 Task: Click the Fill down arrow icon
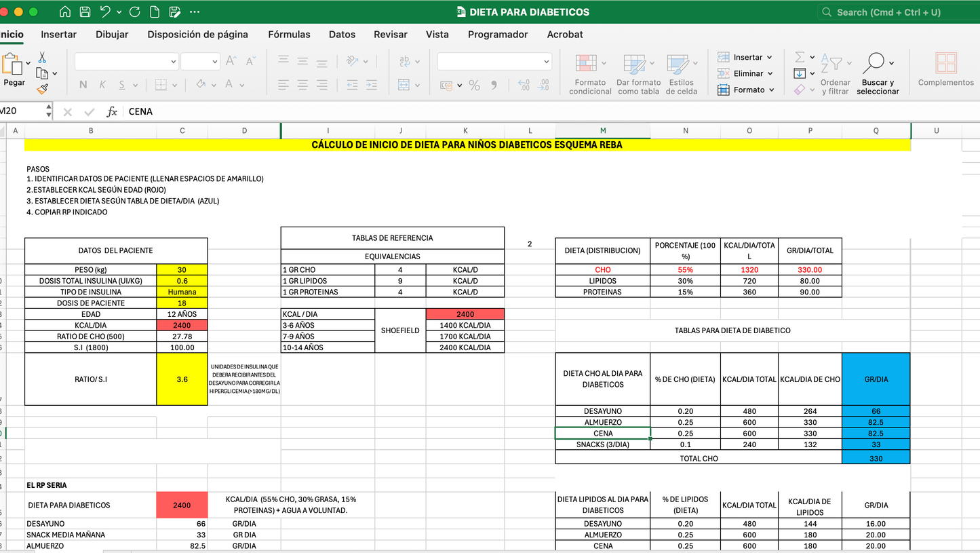(x=800, y=73)
